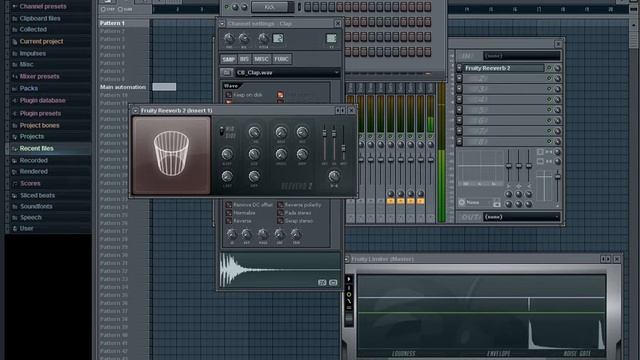Switch to INS tab in Channel settings

[x=244, y=59]
